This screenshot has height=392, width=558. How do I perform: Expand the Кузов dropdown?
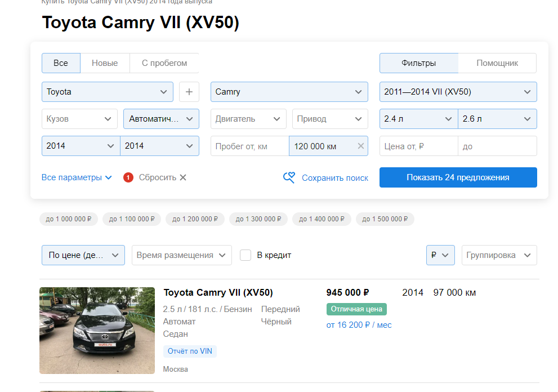[80, 119]
